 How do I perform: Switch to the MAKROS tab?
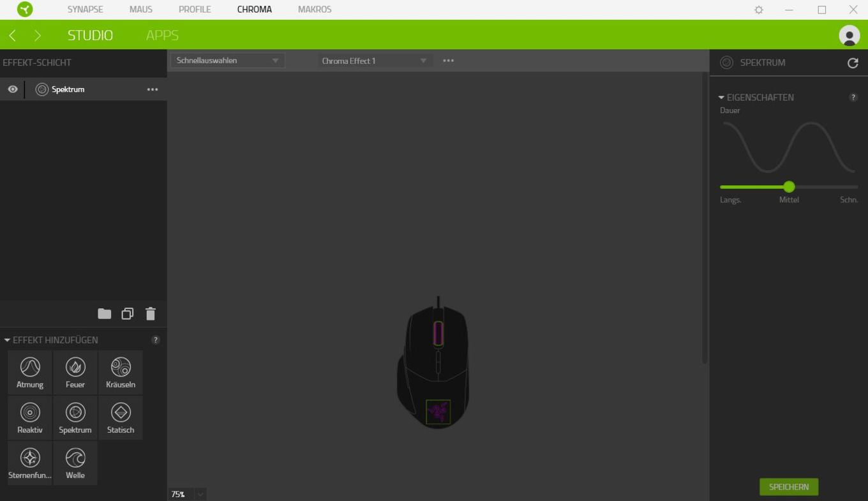315,10
